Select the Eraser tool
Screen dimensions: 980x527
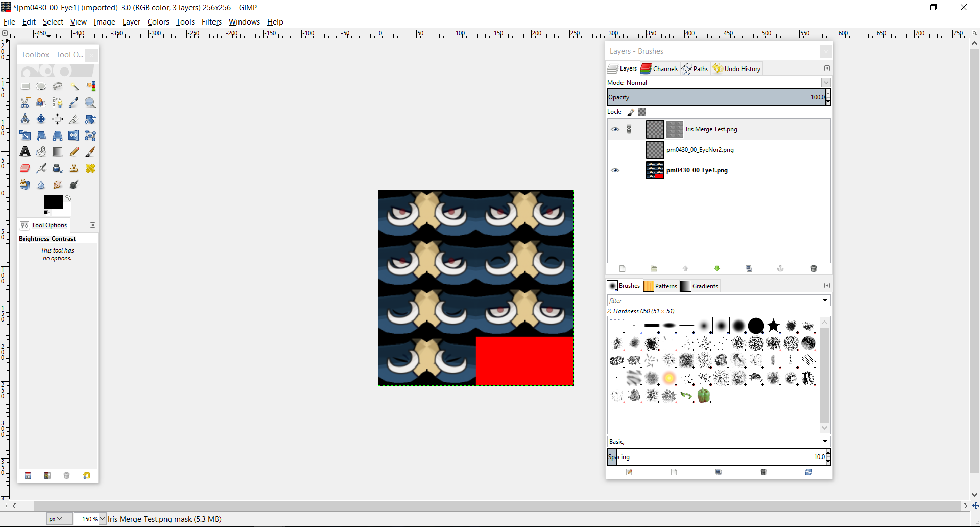coord(25,168)
